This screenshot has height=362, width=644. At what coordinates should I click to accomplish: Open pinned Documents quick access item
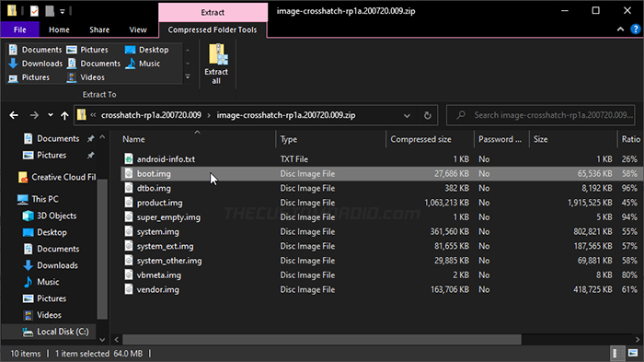click(x=51, y=139)
